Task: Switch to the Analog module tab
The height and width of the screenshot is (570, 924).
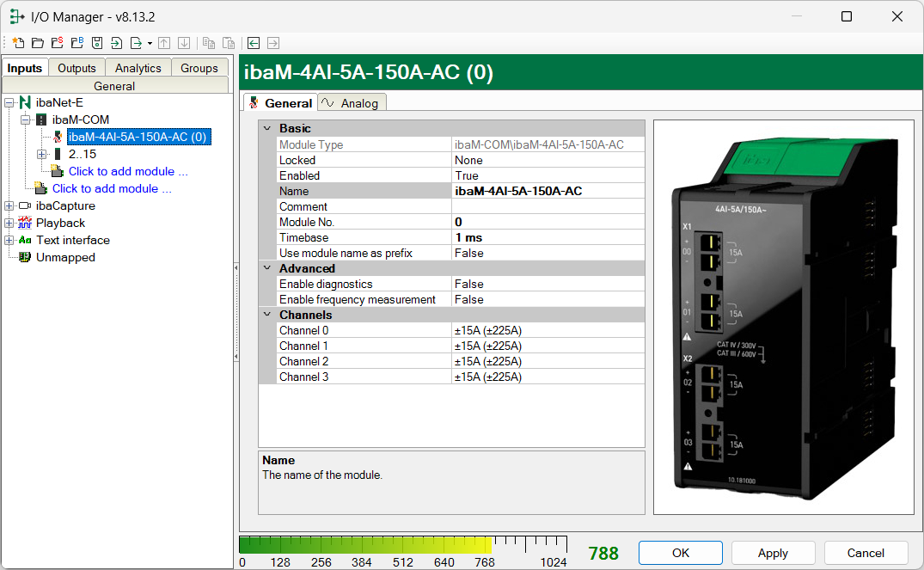Action: click(x=352, y=103)
